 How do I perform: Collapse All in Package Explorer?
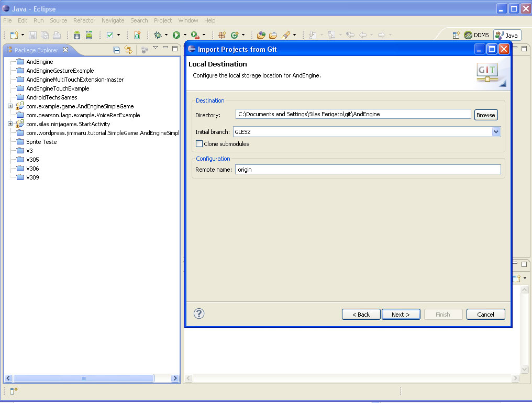(116, 50)
